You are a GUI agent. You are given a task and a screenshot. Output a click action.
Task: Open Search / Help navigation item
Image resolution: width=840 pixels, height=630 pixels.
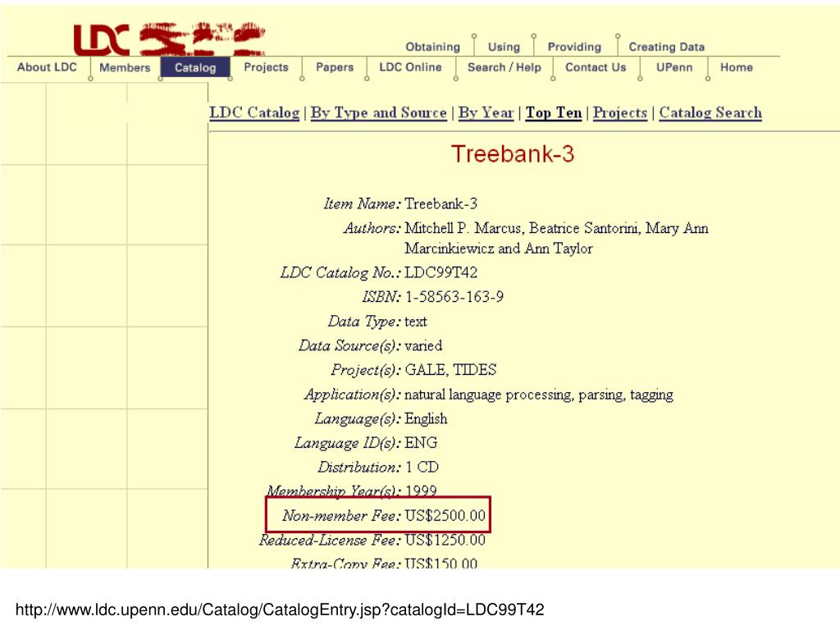pyautogui.click(x=504, y=67)
